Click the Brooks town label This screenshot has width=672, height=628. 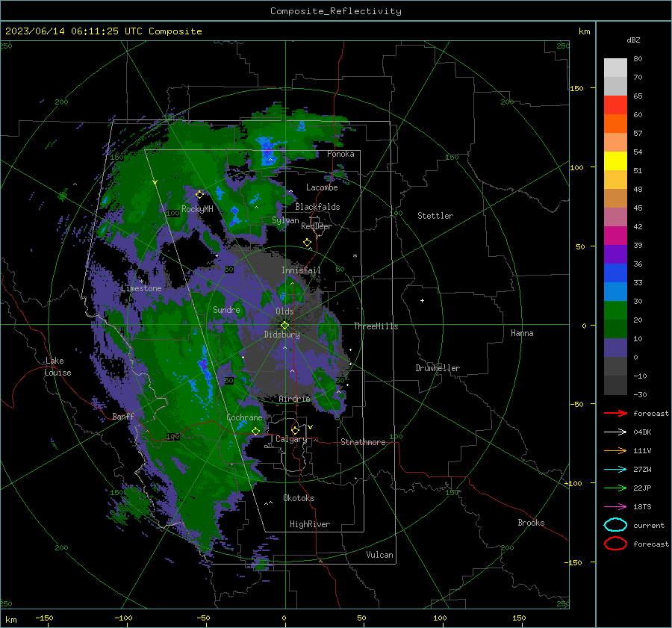pos(531,523)
